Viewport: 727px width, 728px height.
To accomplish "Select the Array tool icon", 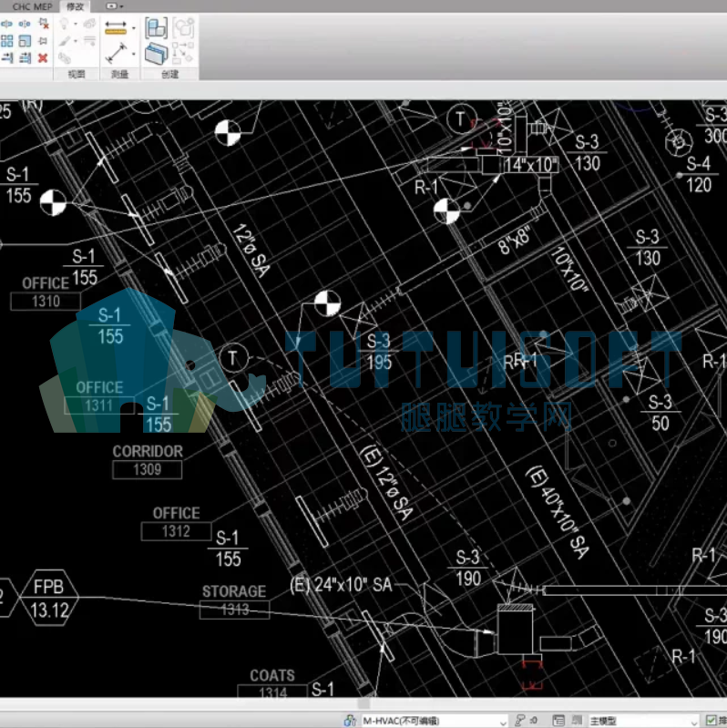I will pyautogui.click(x=7, y=41).
